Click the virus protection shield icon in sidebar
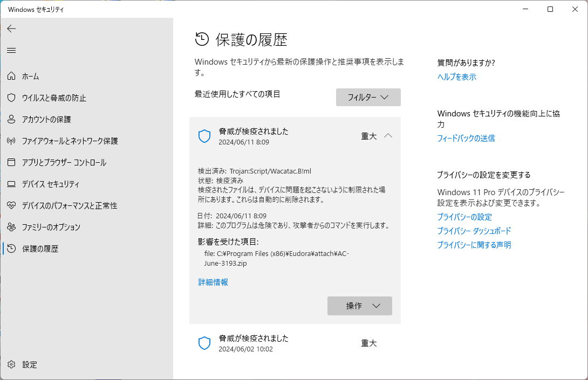Viewport: 588px width, 380px height. pos(11,98)
